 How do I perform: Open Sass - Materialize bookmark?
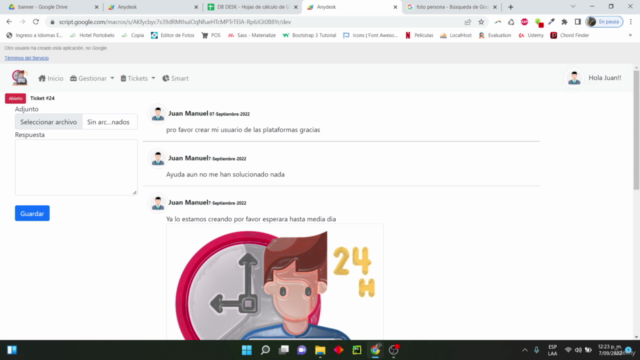click(251, 36)
